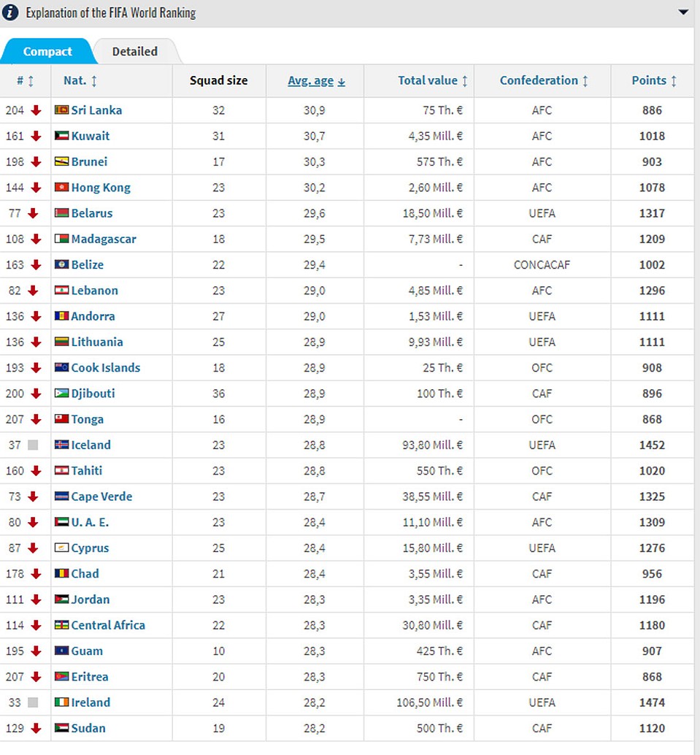Expand the Explanation of the FIFA World Ranking arrow
The height and width of the screenshot is (755, 700).
click(683, 12)
